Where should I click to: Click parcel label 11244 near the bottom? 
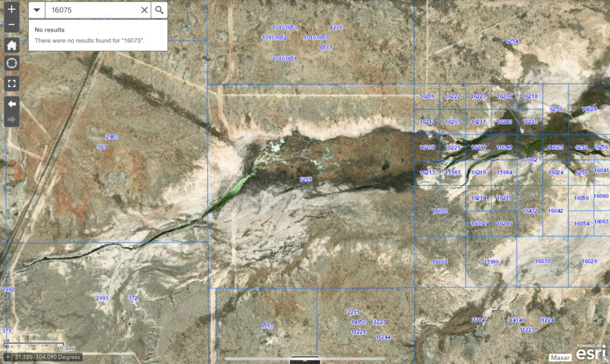[382, 336]
